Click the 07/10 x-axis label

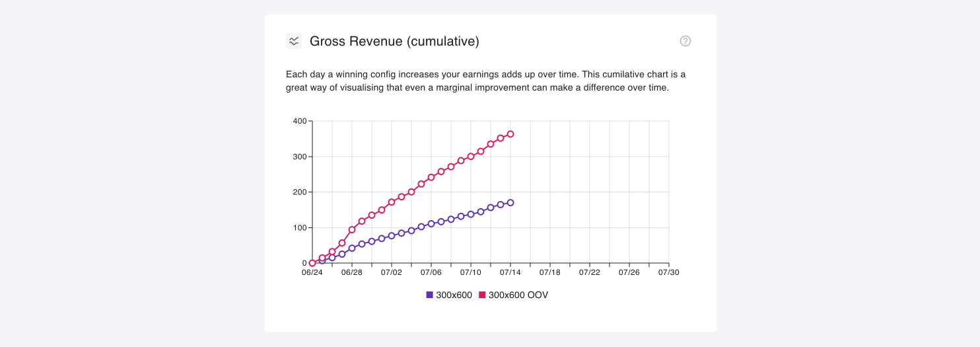[471, 272]
